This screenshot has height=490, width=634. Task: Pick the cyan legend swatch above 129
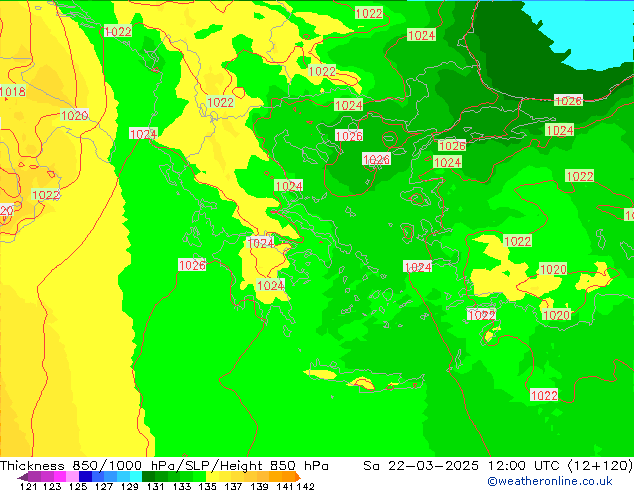pos(136,477)
